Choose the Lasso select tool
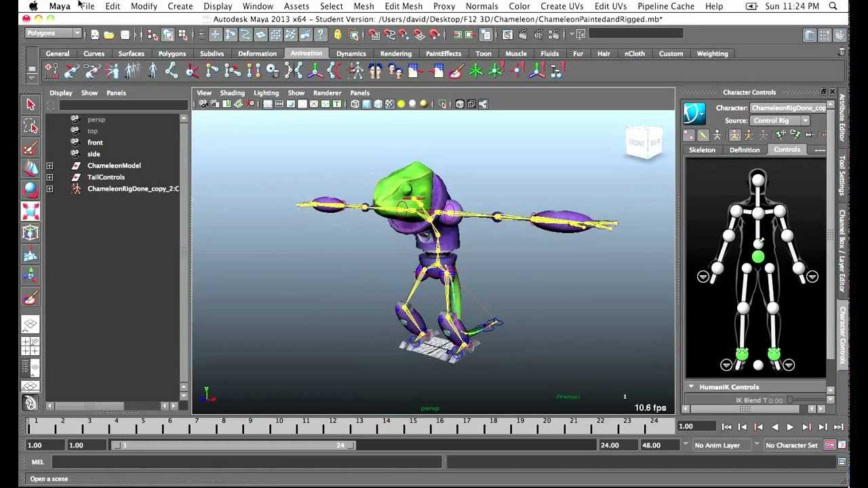The width and height of the screenshot is (868, 488). (31, 126)
